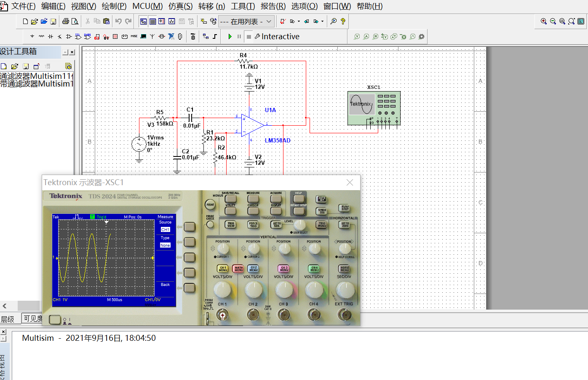Click the Zoom to area icon

(x=562, y=21)
